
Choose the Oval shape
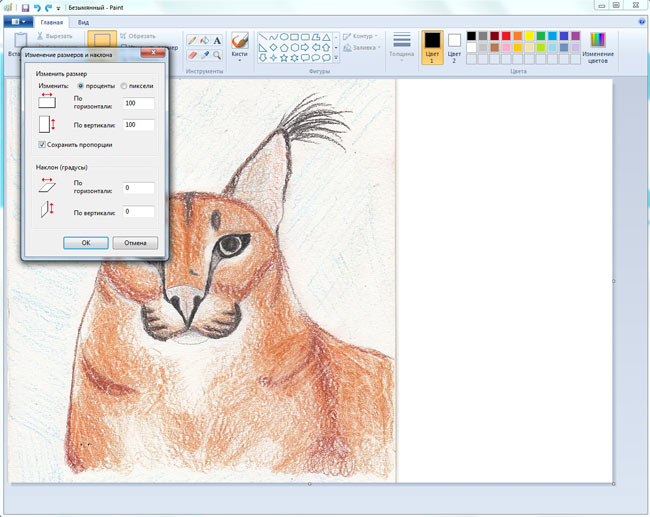tap(284, 37)
